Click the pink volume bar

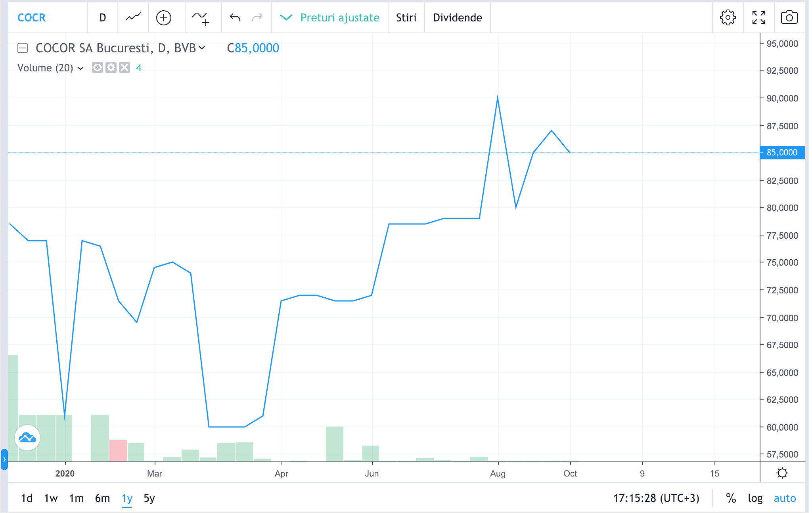coord(118,451)
